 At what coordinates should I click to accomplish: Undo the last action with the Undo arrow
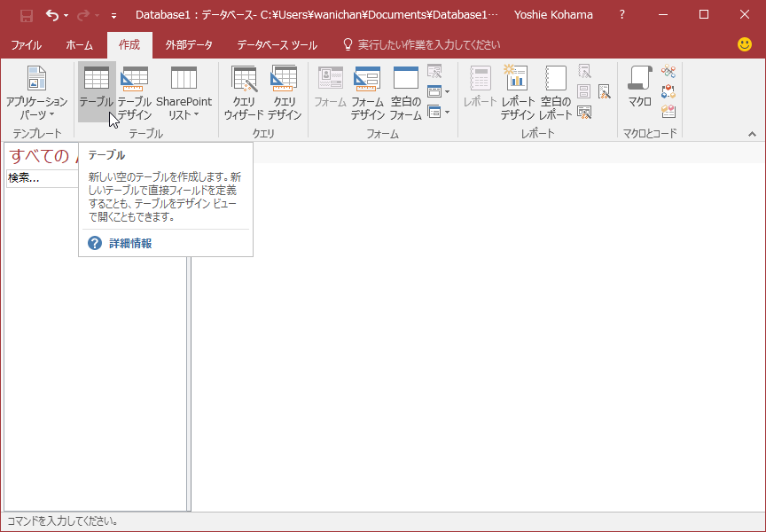(x=52, y=15)
